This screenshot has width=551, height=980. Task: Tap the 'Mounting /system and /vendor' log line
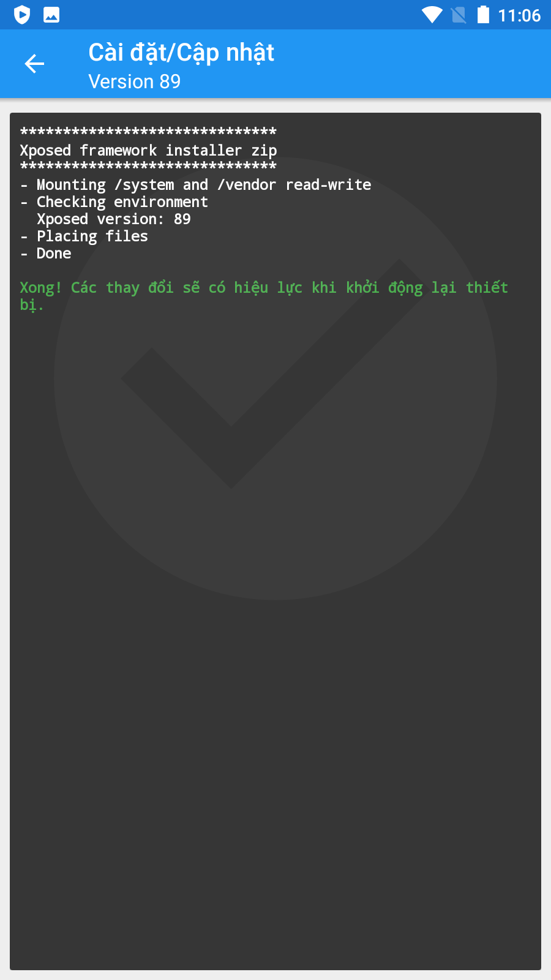pos(195,185)
